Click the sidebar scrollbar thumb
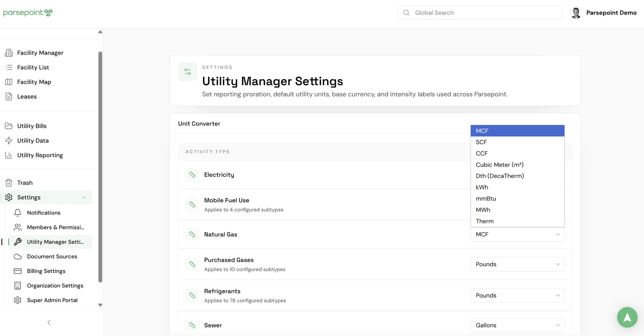644x336 pixels. [100, 167]
